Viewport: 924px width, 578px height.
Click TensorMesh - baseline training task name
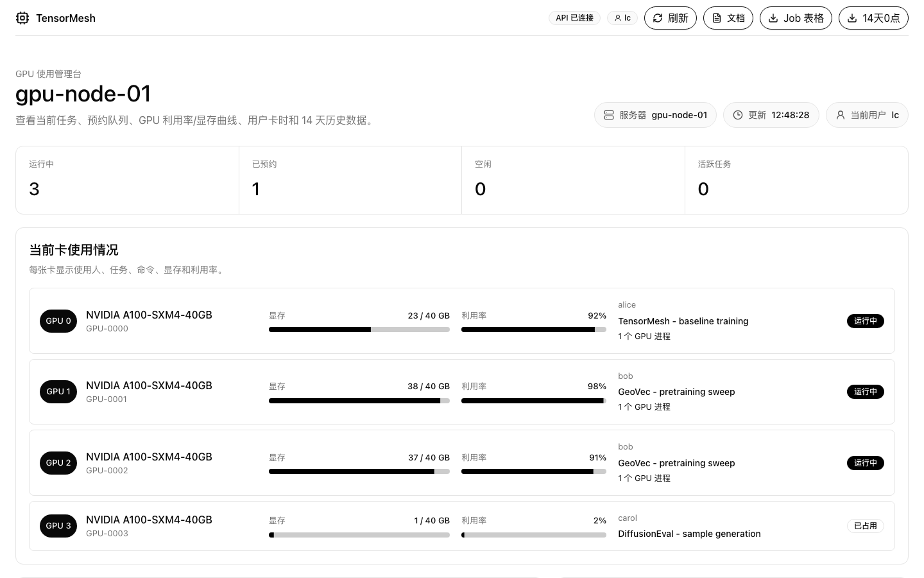(x=683, y=321)
